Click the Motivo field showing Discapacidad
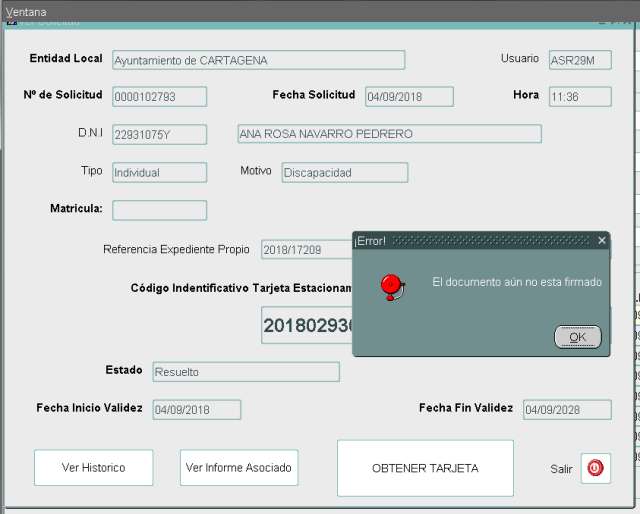The image size is (640, 514). coord(344,172)
